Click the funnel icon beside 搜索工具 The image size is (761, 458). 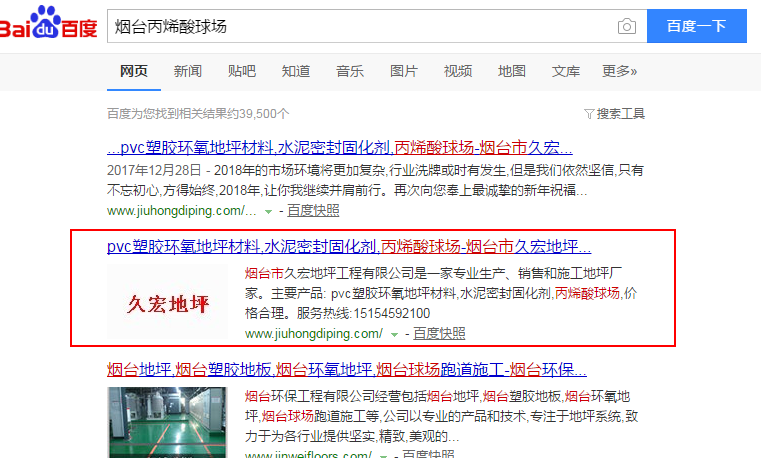pyautogui.click(x=589, y=114)
